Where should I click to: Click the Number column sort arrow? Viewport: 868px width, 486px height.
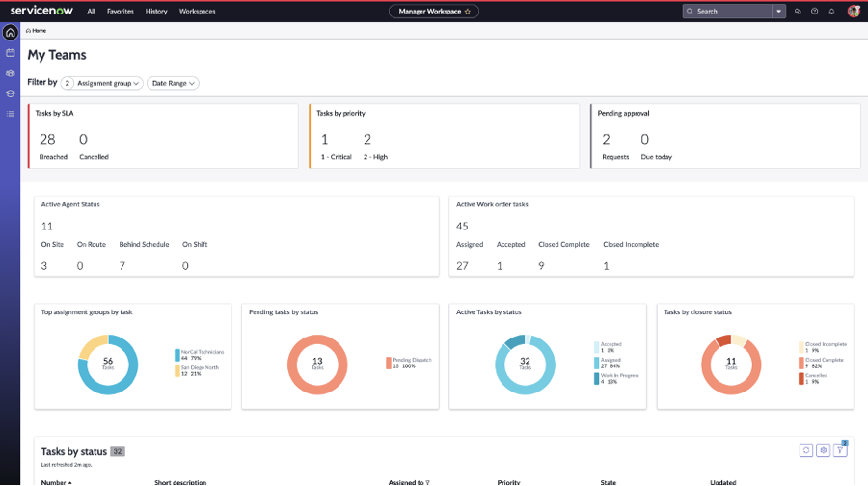pos(69,483)
